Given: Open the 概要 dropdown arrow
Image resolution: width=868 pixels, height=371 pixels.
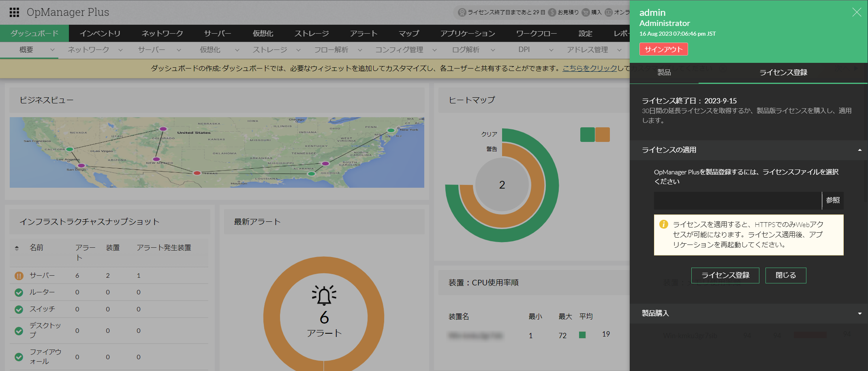Looking at the screenshot, I should (52, 50).
